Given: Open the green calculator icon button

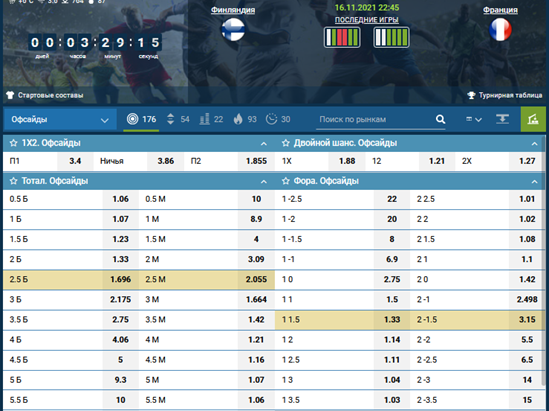Looking at the screenshot, I should tap(533, 119).
